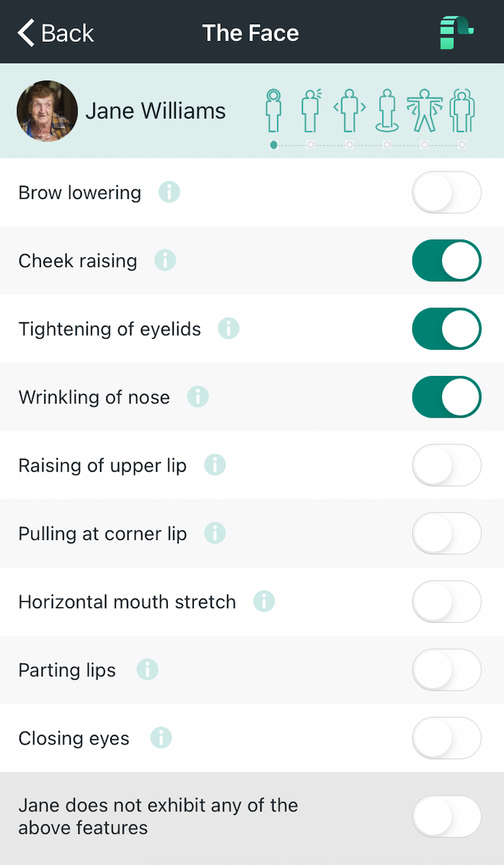Click the first progress dot marker
This screenshot has height=866, width=504.
click(274, 145)
